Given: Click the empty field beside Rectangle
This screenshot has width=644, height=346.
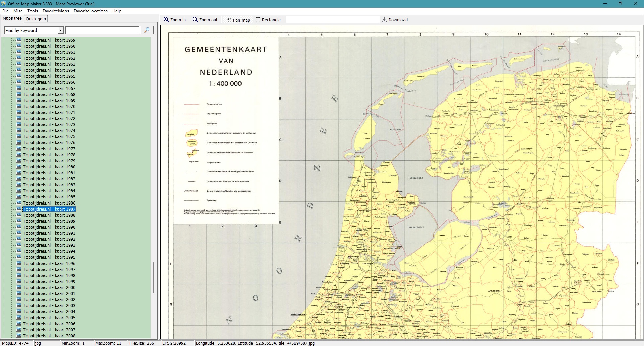Looking at the screenshot, I should point(332,20).
